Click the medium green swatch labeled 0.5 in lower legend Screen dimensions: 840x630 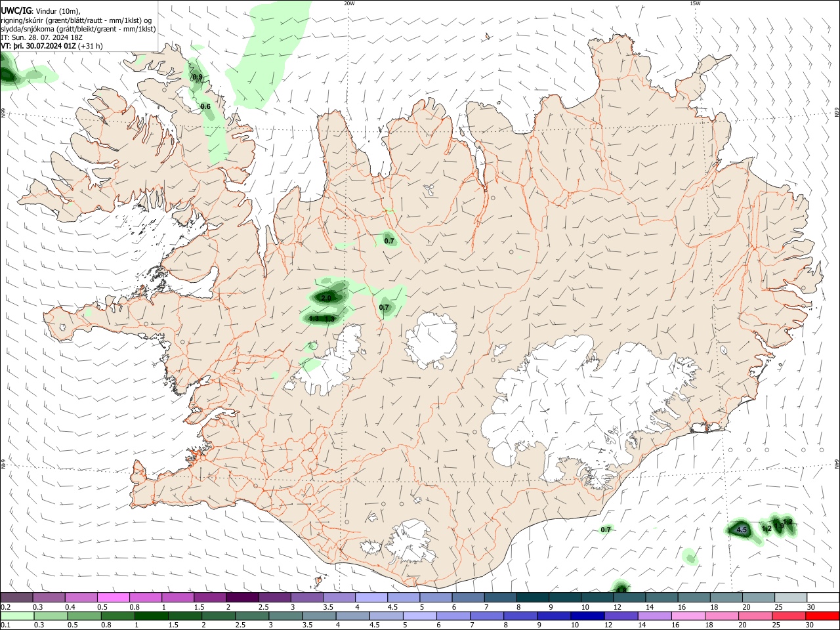tap(84, 616)
